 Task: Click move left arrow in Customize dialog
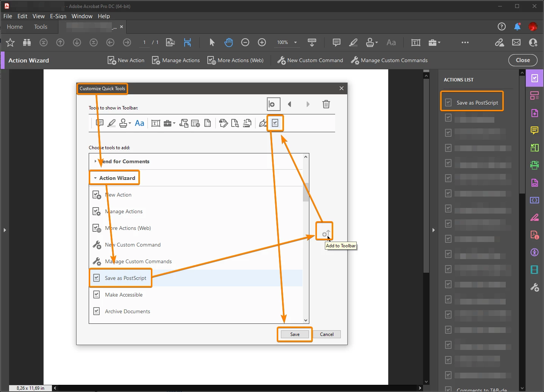point(290,104)
